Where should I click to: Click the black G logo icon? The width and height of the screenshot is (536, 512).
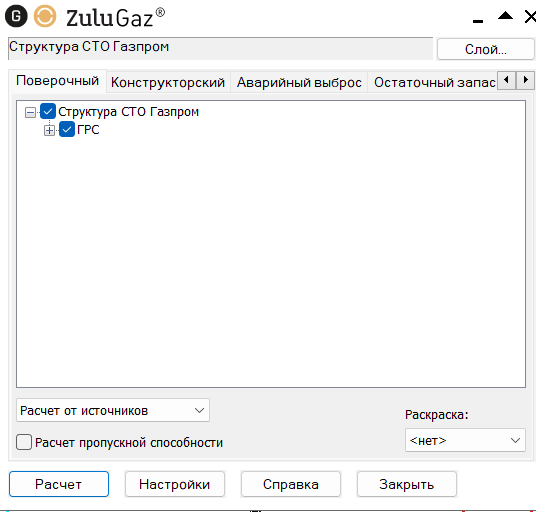[16, 16]
